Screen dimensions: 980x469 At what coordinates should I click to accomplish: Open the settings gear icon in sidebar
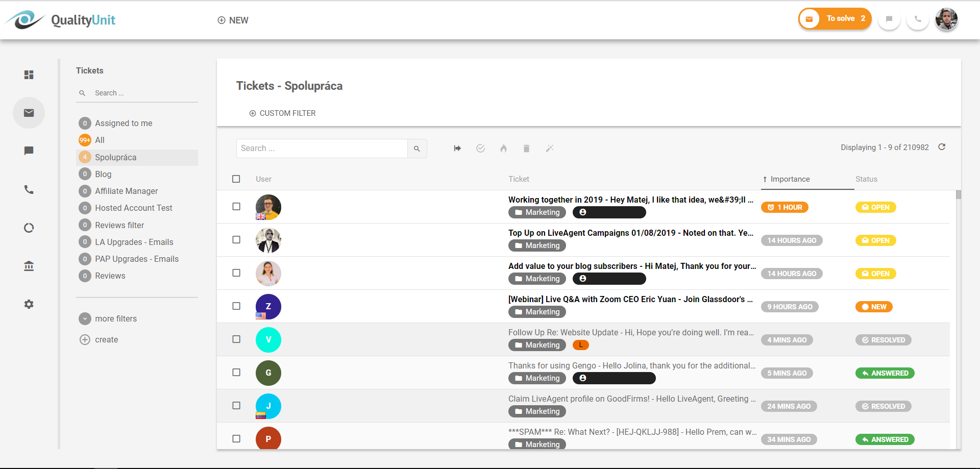[29, 304]
